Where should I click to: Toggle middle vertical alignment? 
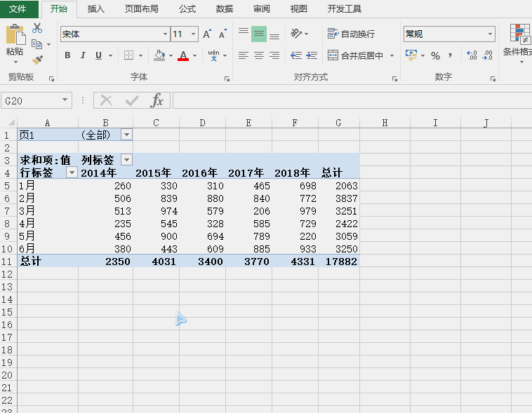(259, 34)
